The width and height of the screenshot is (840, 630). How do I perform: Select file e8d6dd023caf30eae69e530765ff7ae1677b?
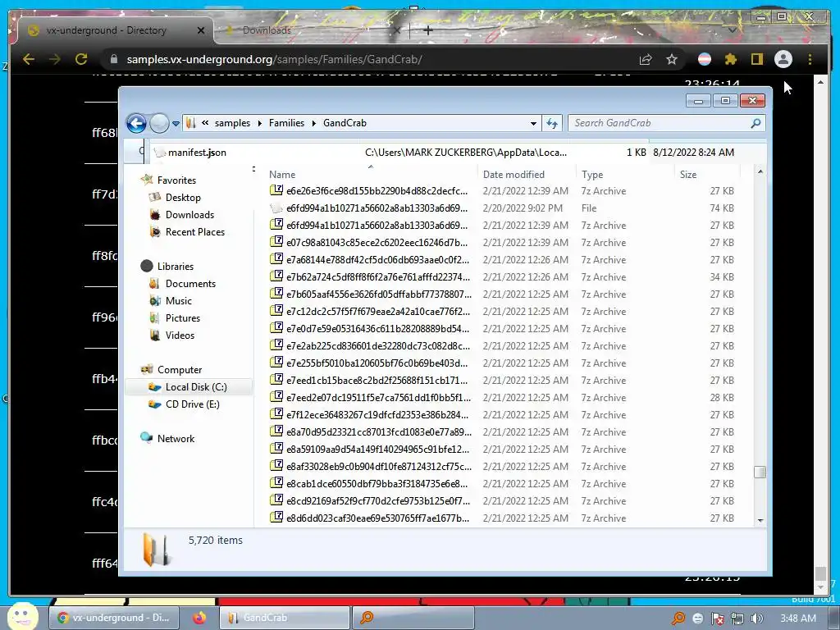click(x=377, y=518)
